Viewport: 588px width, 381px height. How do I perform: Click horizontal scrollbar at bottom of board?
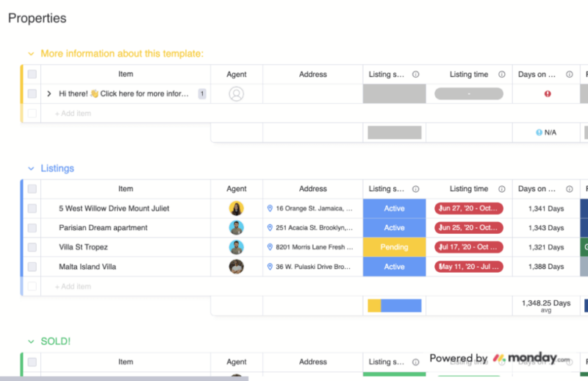click(124, 378)
